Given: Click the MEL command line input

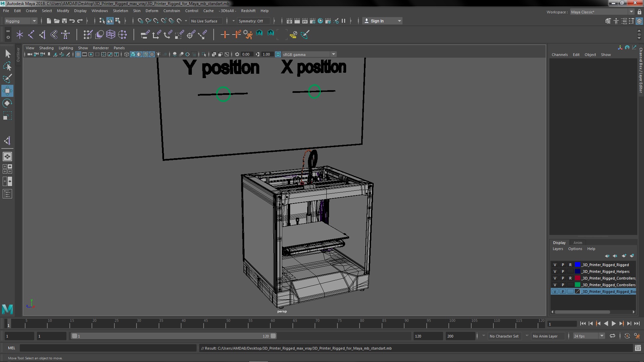Looking at the screenshot, I should [x=108, y=348].
